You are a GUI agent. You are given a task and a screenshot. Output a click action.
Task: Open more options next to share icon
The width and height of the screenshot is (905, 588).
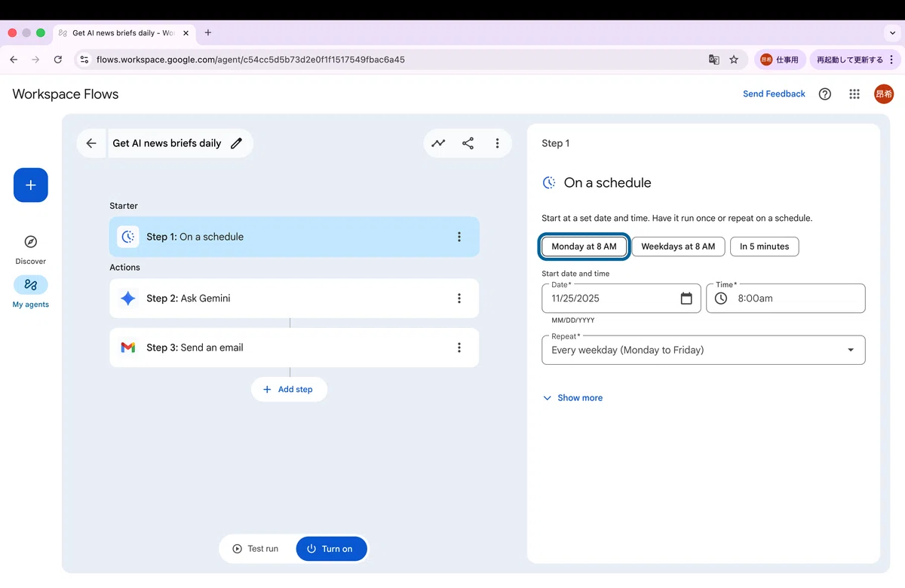(497, 143)
